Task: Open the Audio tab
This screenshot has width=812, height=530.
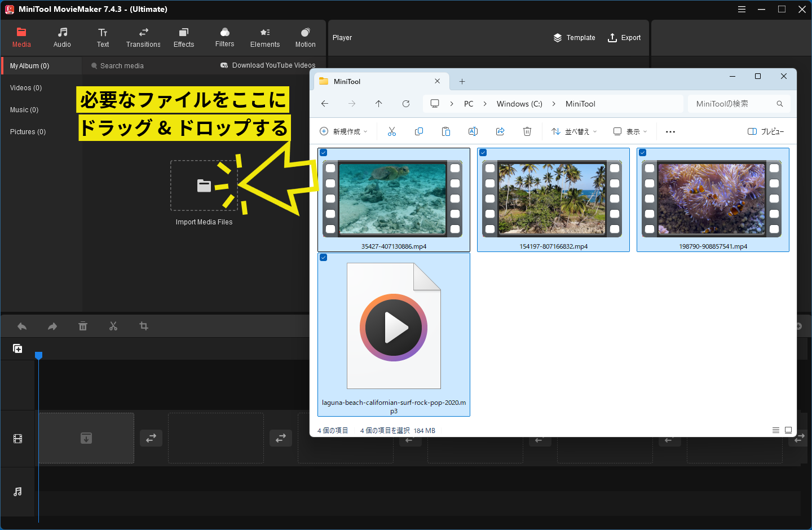Action: pos(62,38)
